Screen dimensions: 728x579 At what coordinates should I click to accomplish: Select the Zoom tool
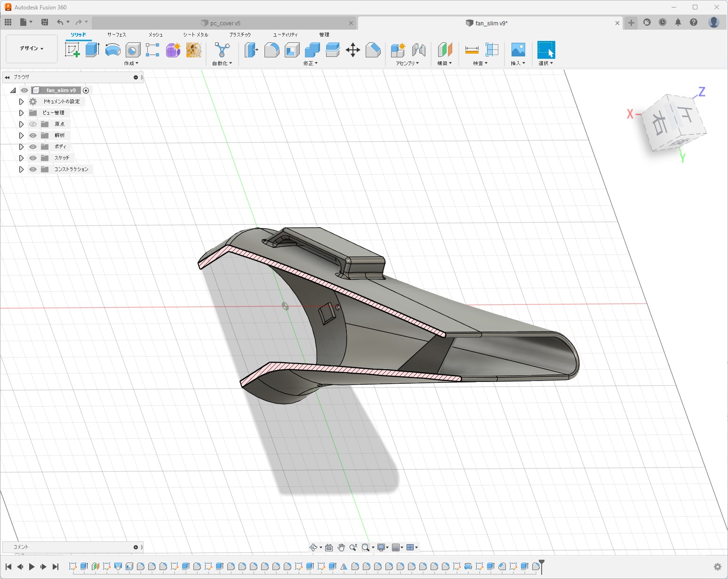point(353,547)
